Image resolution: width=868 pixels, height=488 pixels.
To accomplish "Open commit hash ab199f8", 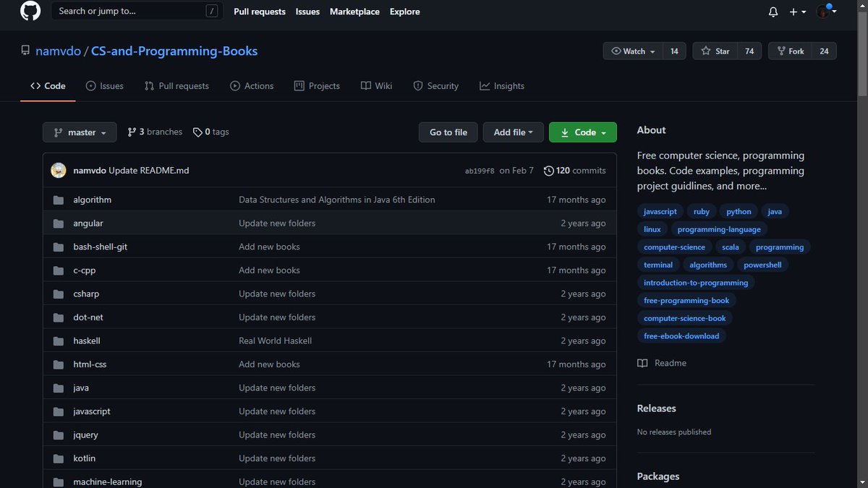I will [480, 171].
